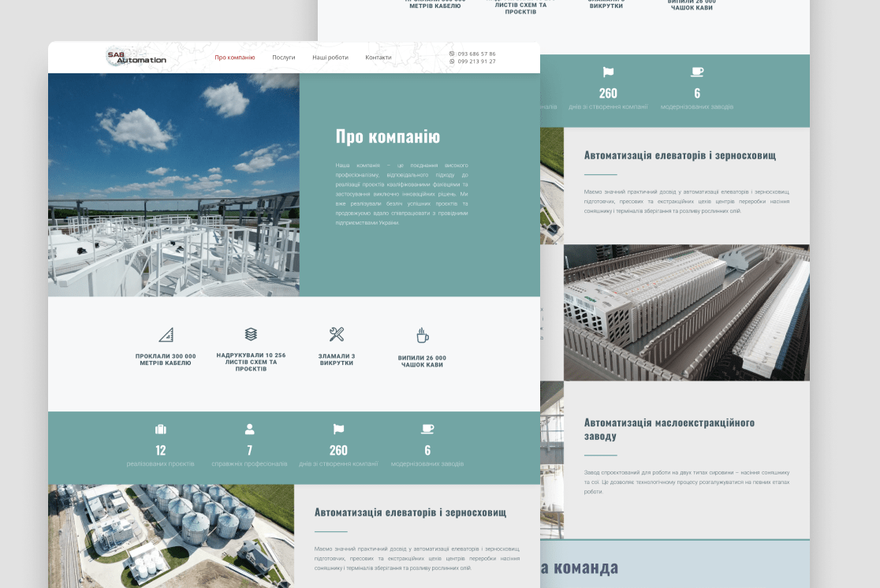Click the coffee mug icon above '6 модернізованих заводів'
The height and width of the screenshot is (588, 880).
click(x=427, y=429)
